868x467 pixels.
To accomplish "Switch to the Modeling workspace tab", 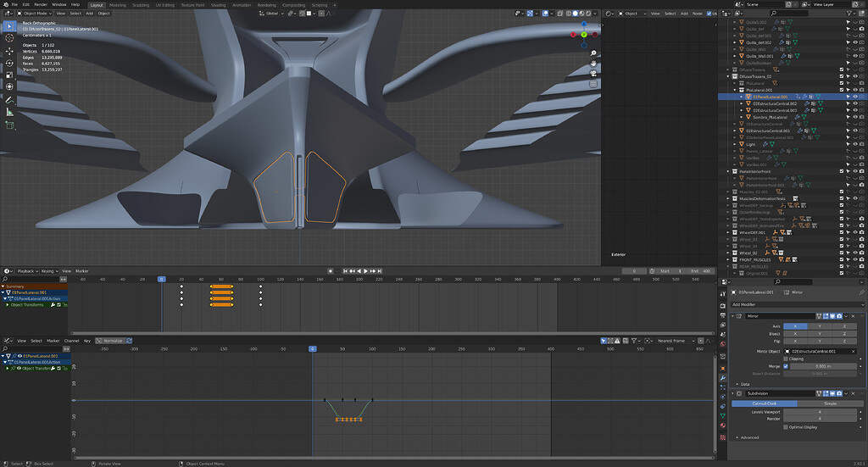I will pyautogui.click(x=117, y=5).
